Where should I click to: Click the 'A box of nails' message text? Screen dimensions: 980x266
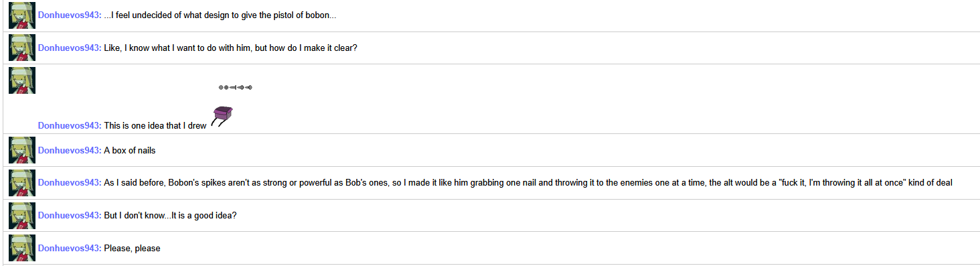tap(130, 151)
